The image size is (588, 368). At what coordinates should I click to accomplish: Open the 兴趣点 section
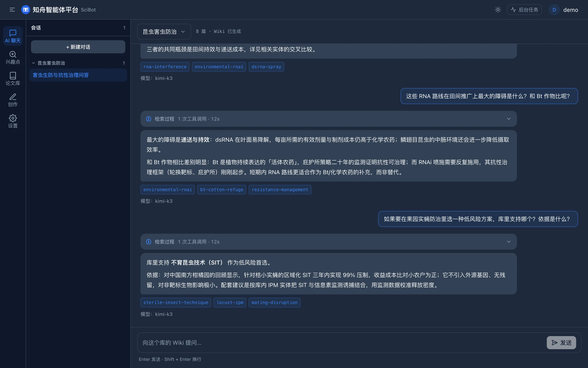(13, 57)
